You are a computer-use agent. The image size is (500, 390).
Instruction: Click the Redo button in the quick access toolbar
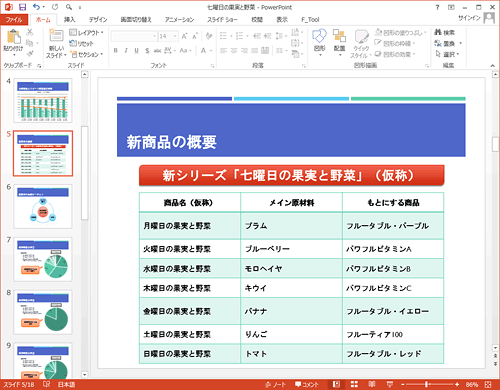pos(55,7)
